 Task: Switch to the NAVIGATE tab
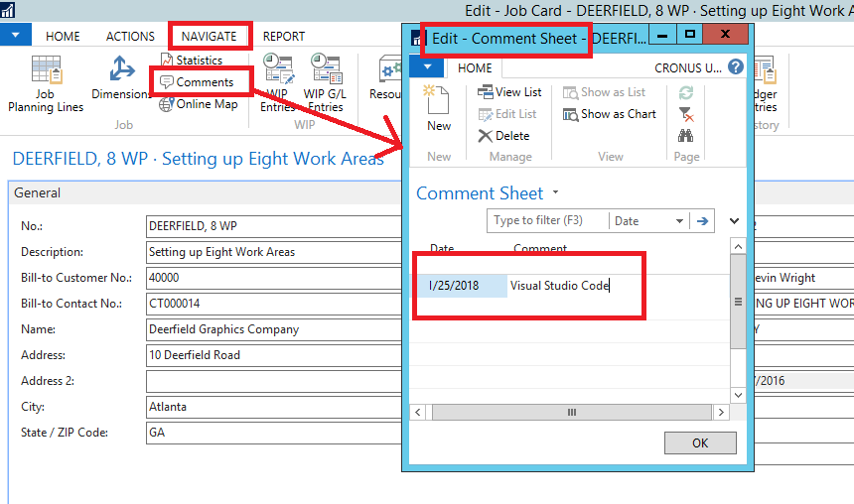210,36
